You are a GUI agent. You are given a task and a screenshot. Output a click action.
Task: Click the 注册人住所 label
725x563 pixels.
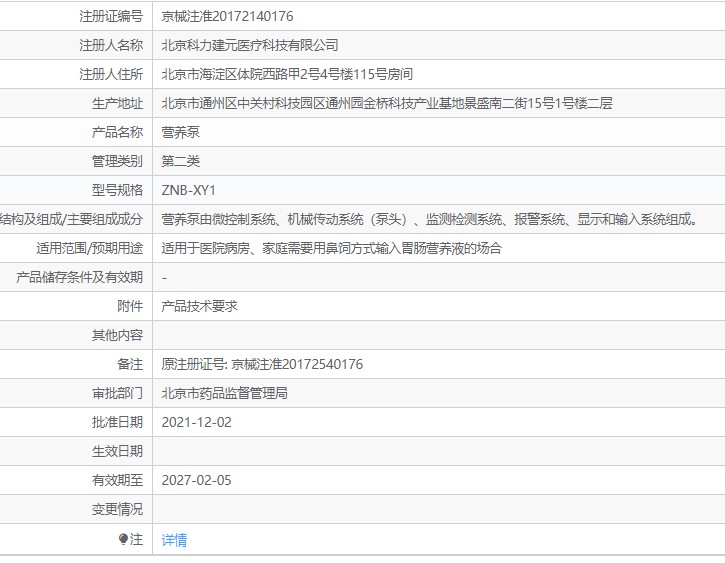point(111,74)
